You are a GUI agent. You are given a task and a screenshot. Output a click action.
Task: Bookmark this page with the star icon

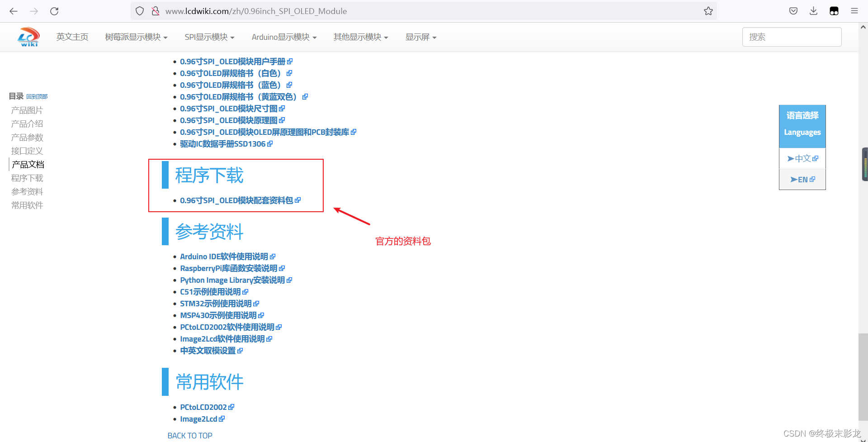pyautogui.click(x=708, y=11)
